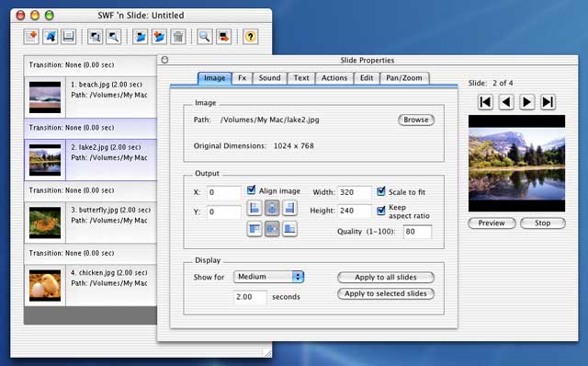Click the Transition row above butterfly.jpg

click(90, 190)
